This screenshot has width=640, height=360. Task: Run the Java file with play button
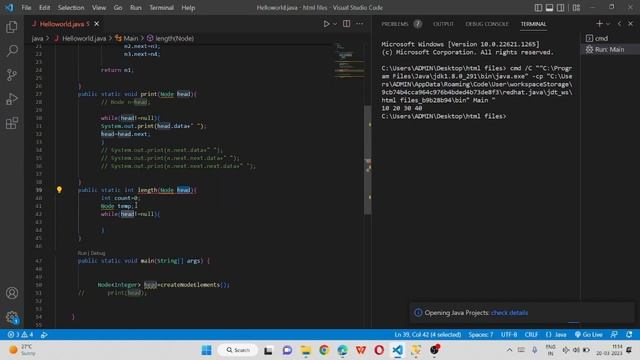coord(326,24)
